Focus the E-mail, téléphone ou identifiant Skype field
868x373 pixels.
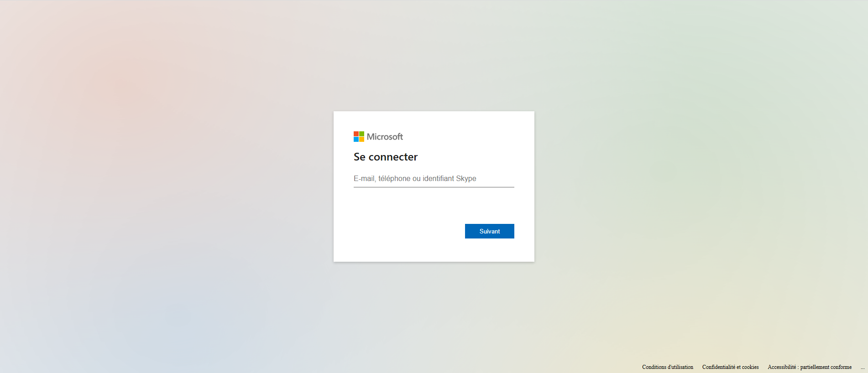coord(434,179)
